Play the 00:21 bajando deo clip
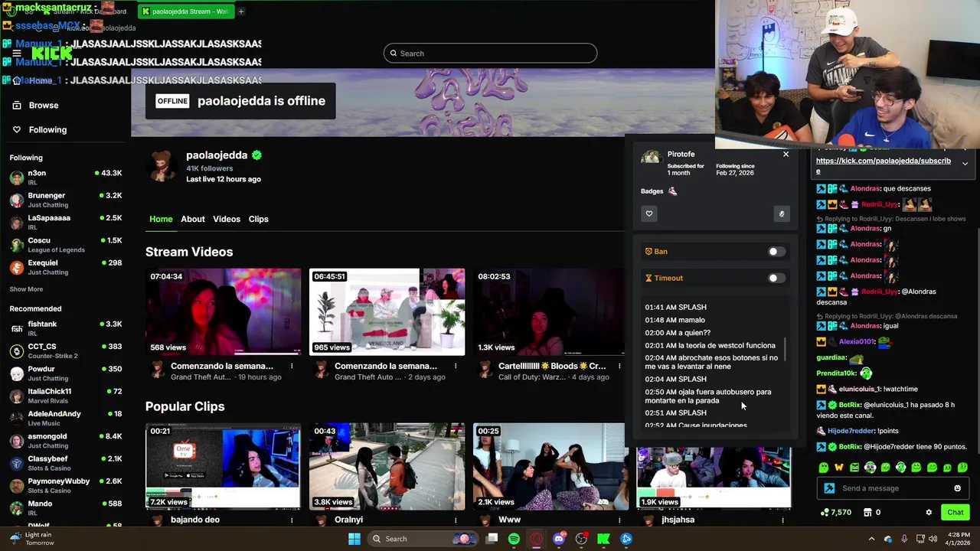 [224, 466]
